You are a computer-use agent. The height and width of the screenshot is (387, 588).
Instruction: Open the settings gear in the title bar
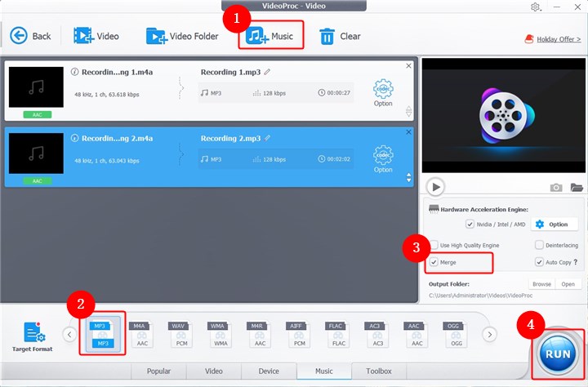pyautogui.click(x=535, y=7)
